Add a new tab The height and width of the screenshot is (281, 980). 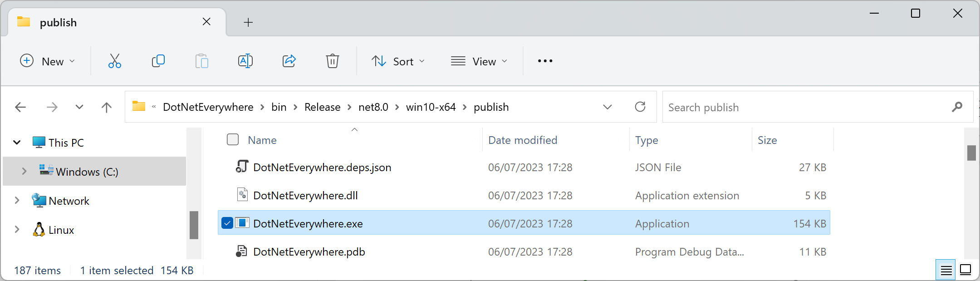[x=248, y=22]
